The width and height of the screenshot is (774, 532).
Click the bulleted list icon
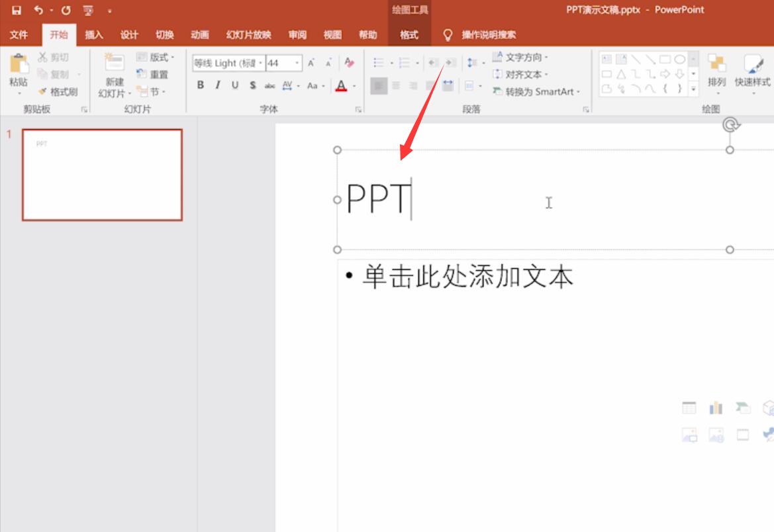379,63
